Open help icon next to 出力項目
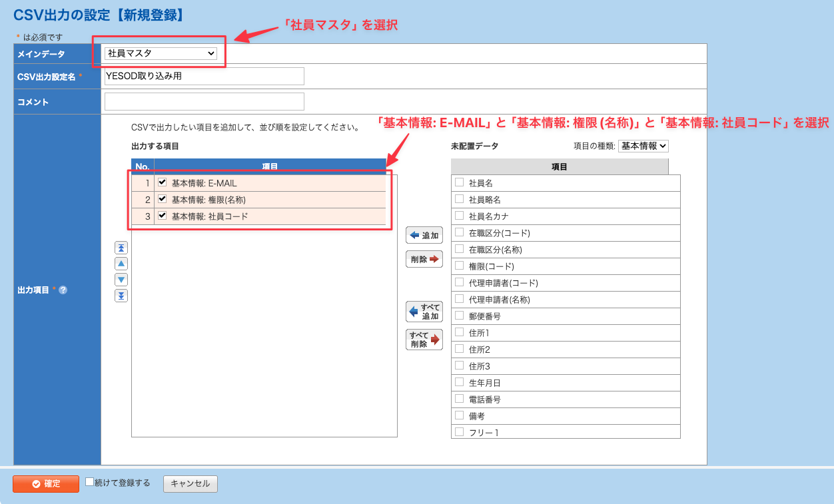 pos(63,290)
